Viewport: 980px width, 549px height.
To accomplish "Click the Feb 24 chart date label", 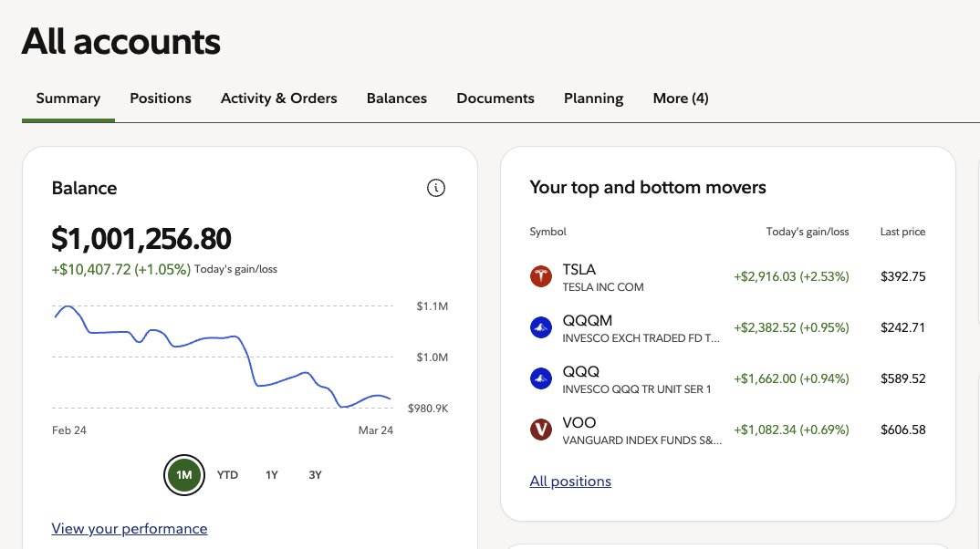I will tap(68, 430).
